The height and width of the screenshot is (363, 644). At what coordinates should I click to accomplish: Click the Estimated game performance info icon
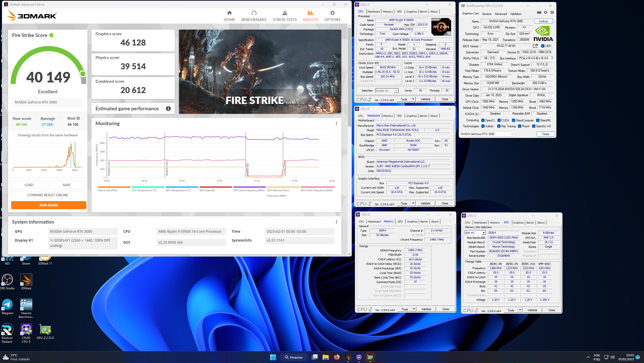tap(168, 109)
